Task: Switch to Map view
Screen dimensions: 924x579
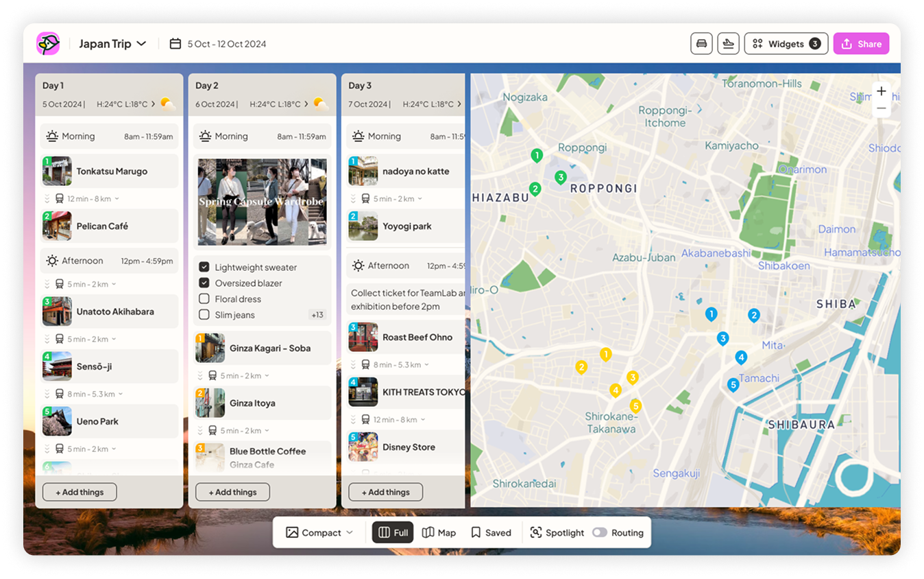Action: [x=439, y=532]
